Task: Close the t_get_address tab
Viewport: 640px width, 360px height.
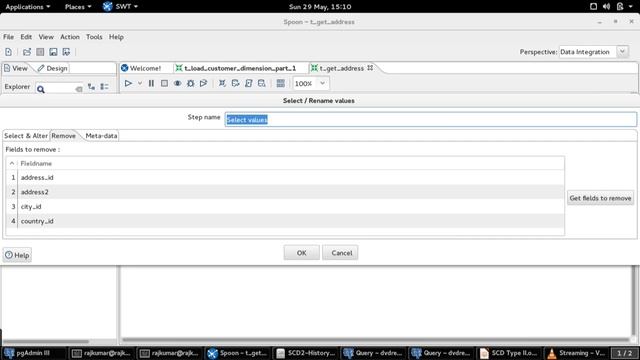Action: 370,68
